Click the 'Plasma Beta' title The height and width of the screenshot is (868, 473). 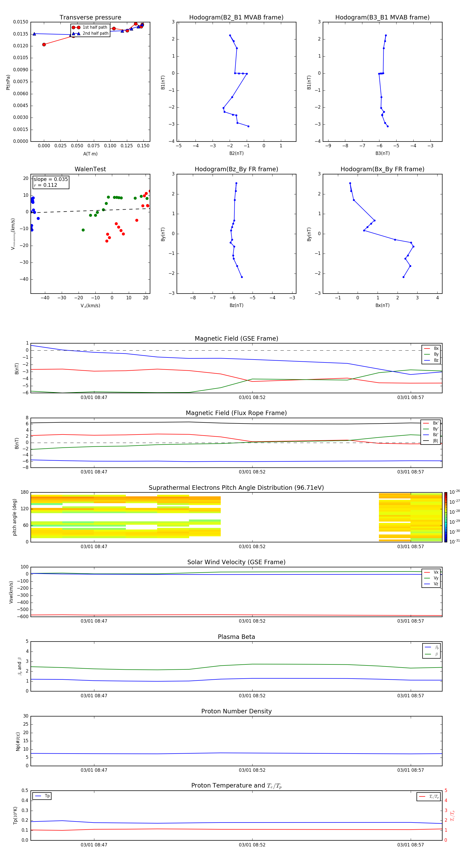coord(236,637)
